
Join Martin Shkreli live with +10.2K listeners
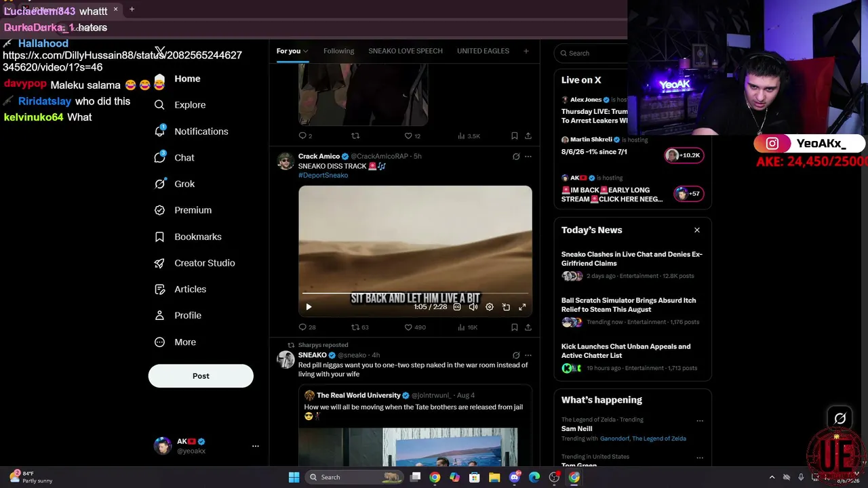point(685,155)
